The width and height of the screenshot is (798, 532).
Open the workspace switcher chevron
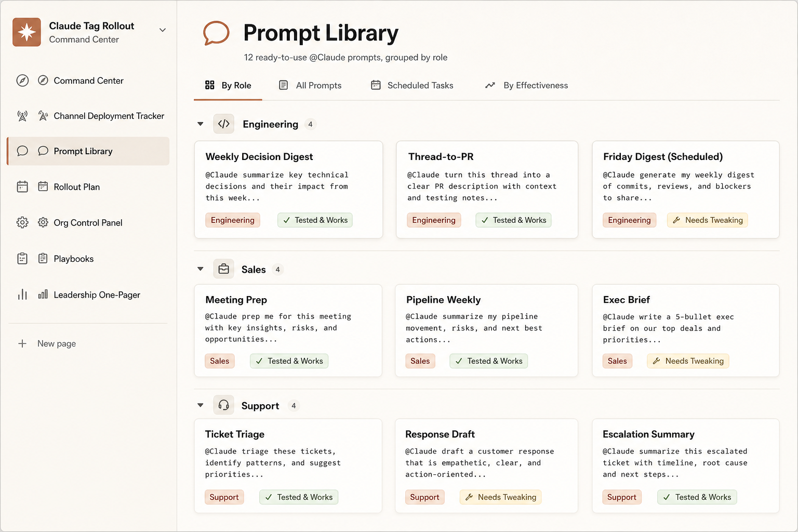[x=163, y=30]
